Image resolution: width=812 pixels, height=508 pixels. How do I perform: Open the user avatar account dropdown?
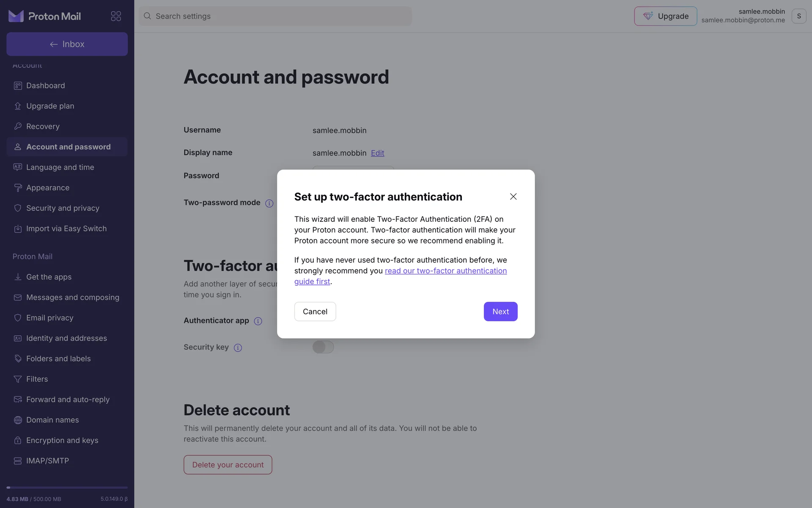click(798, 16)
